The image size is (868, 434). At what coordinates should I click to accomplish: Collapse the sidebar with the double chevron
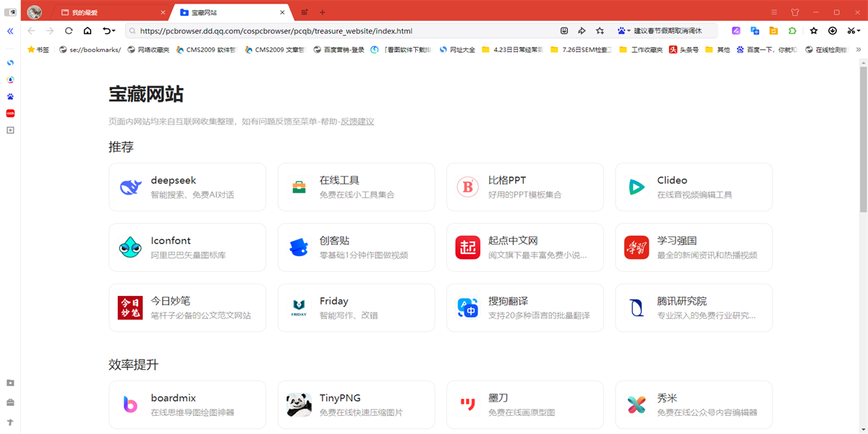pos(10,31)
